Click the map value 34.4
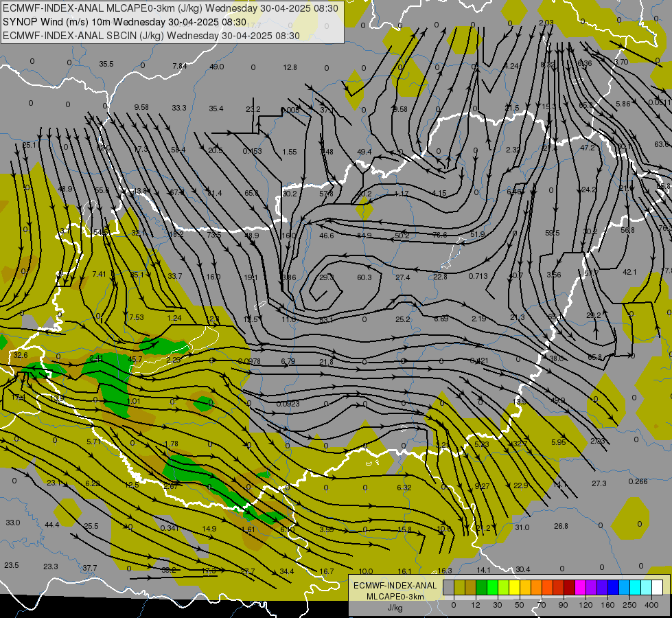 287,571
